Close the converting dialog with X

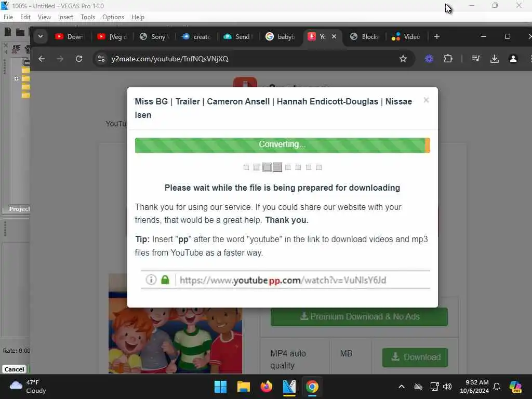click(426, 100)
